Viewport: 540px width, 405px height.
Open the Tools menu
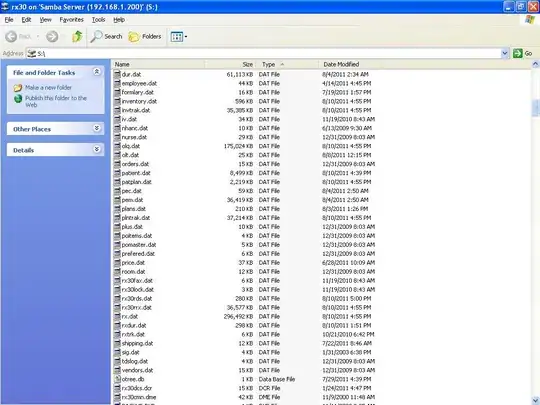tap(98, 20)
